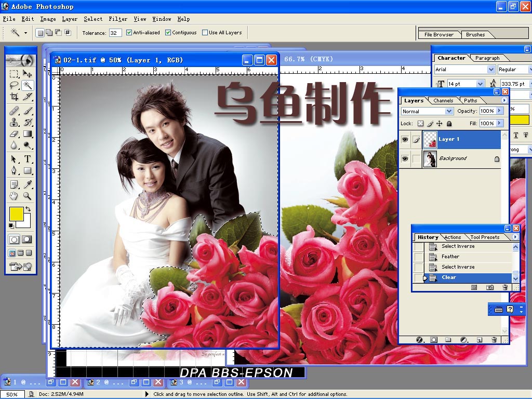Open the Layers panel flyout menu

coord(504,100)
